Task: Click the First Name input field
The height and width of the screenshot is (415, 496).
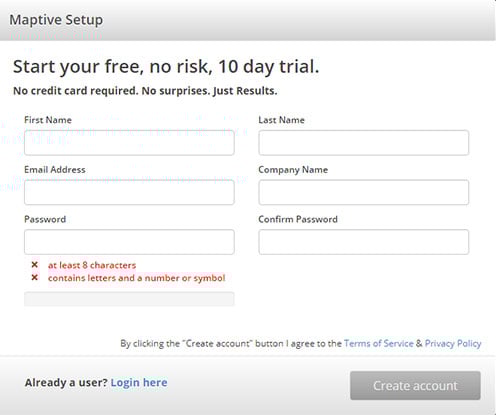Action: 129,143
